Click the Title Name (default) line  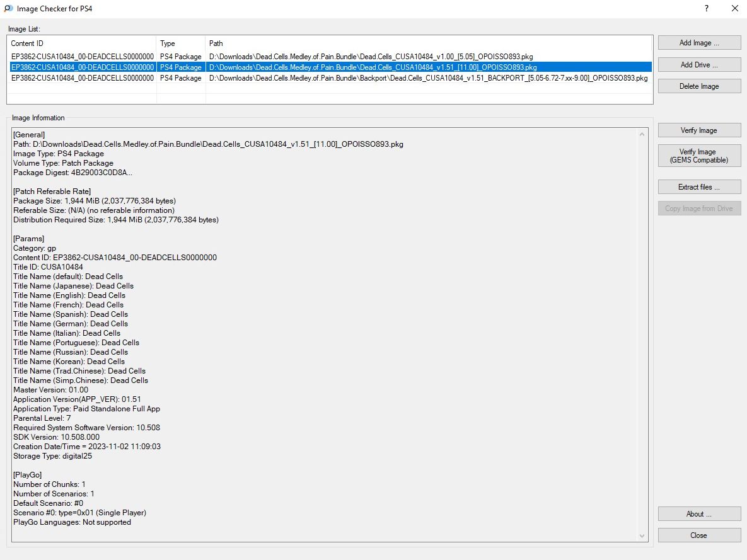[68, 277]
